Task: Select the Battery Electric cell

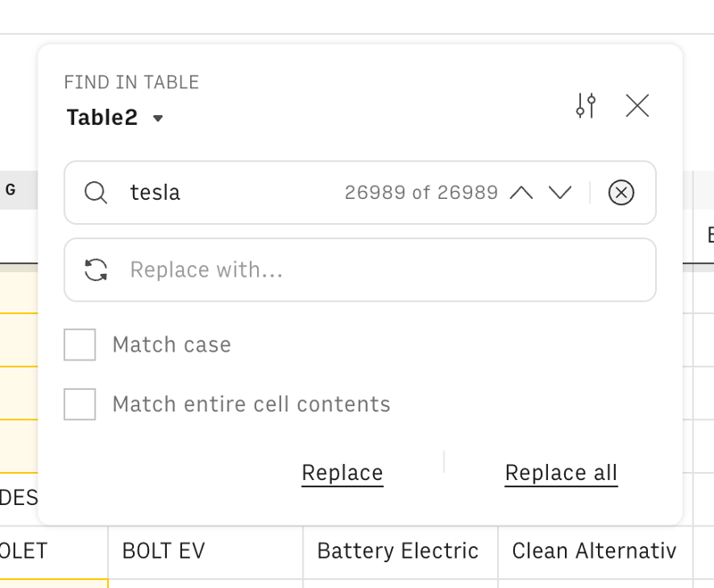Action: point(398,551)
